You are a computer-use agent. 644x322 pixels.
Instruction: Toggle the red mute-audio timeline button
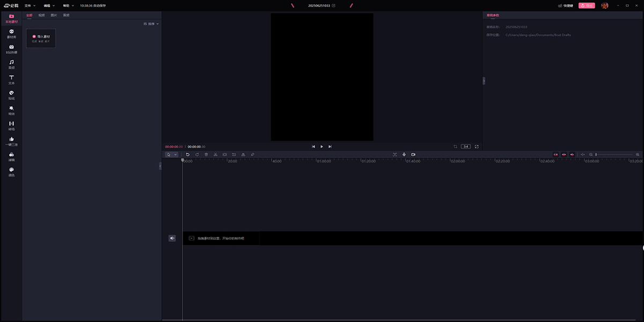tap(572, 155)
